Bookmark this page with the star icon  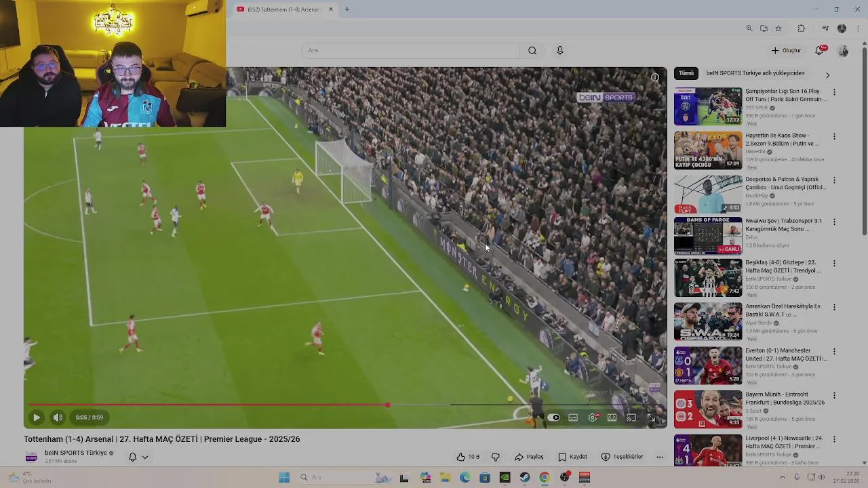coord(778,28)
